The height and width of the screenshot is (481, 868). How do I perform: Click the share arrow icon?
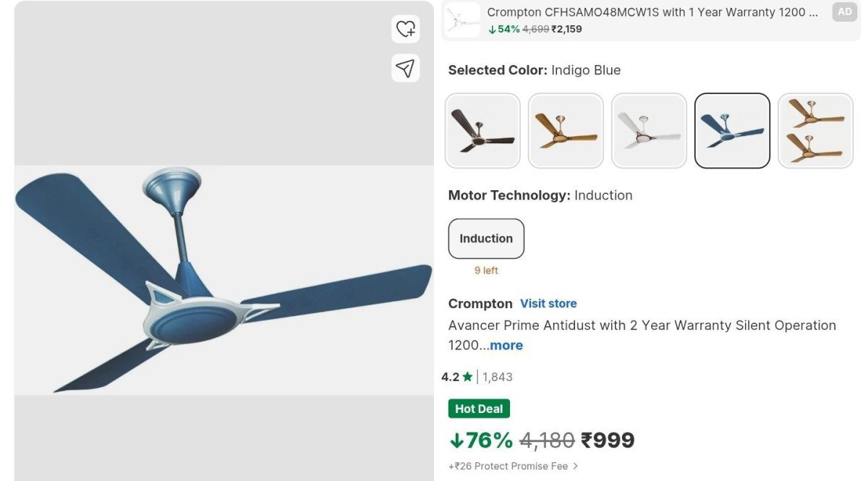pos(406,68)
